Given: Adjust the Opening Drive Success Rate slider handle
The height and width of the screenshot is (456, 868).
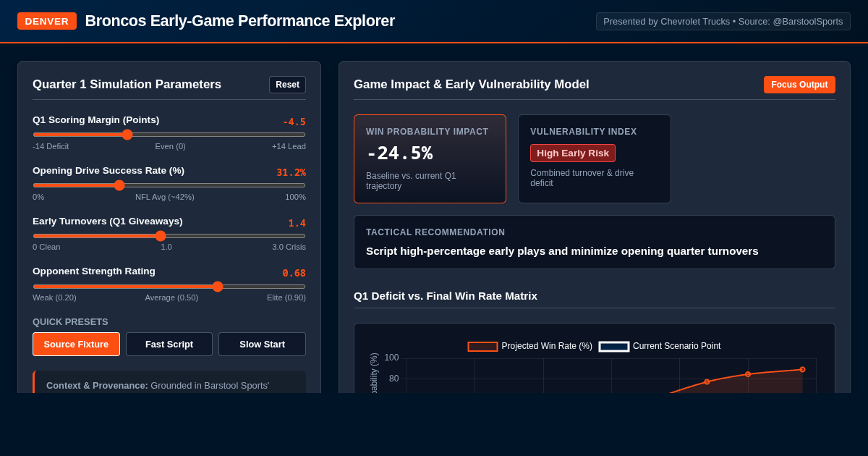Looking at the screenshot, I should [119, 185].
